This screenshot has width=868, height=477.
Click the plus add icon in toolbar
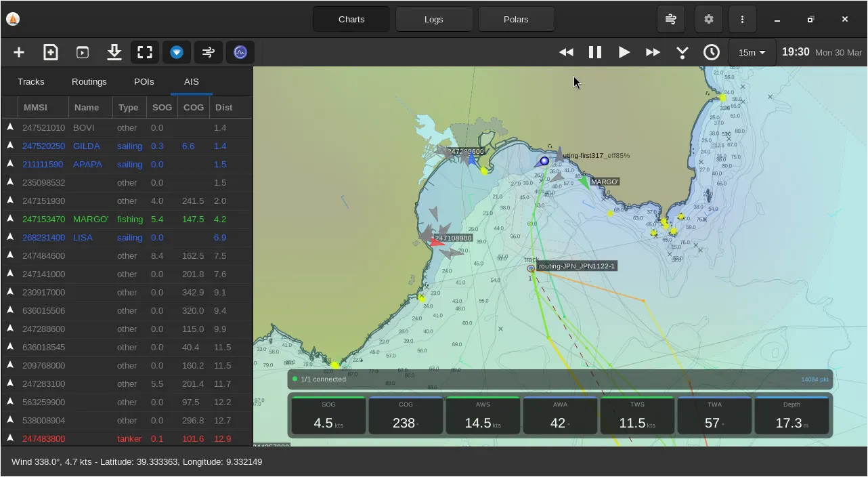(x=19, y=52)
